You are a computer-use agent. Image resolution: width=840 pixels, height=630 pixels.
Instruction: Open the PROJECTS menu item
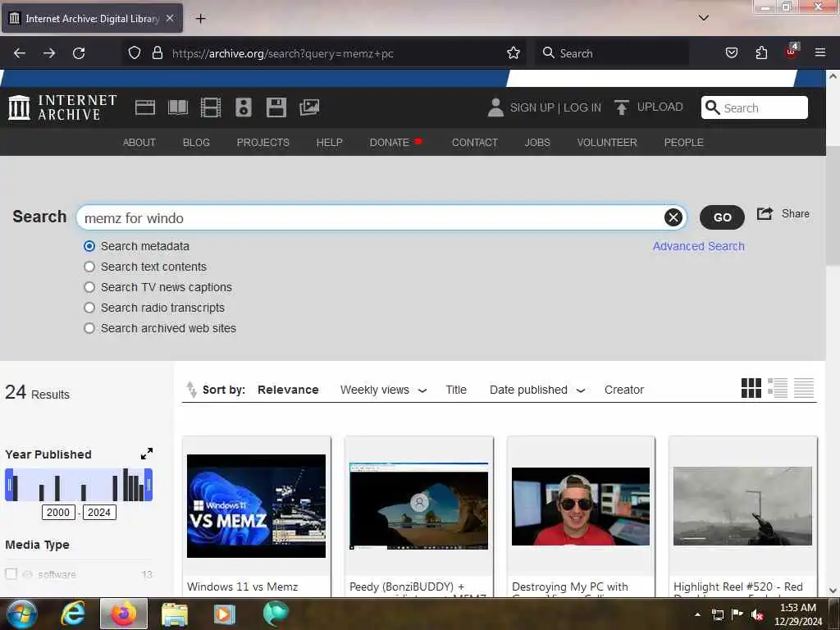coord(263,143)
